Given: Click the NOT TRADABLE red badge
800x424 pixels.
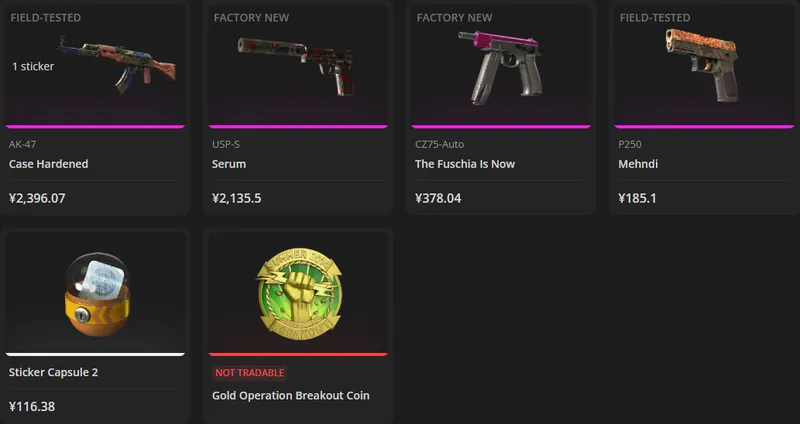Looking at the screenshot, I should (x=249, y=372).
